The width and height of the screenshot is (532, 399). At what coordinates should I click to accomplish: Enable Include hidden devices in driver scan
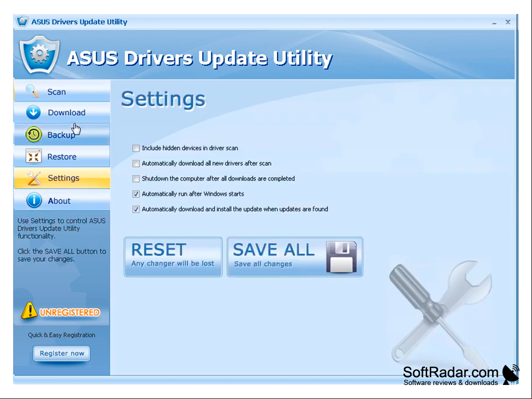(136, 148)
